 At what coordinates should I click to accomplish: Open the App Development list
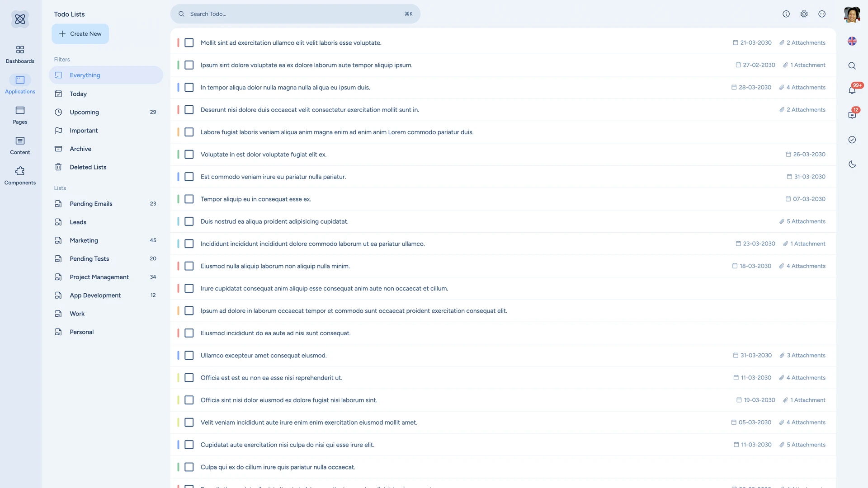click(x=106, y=296)
